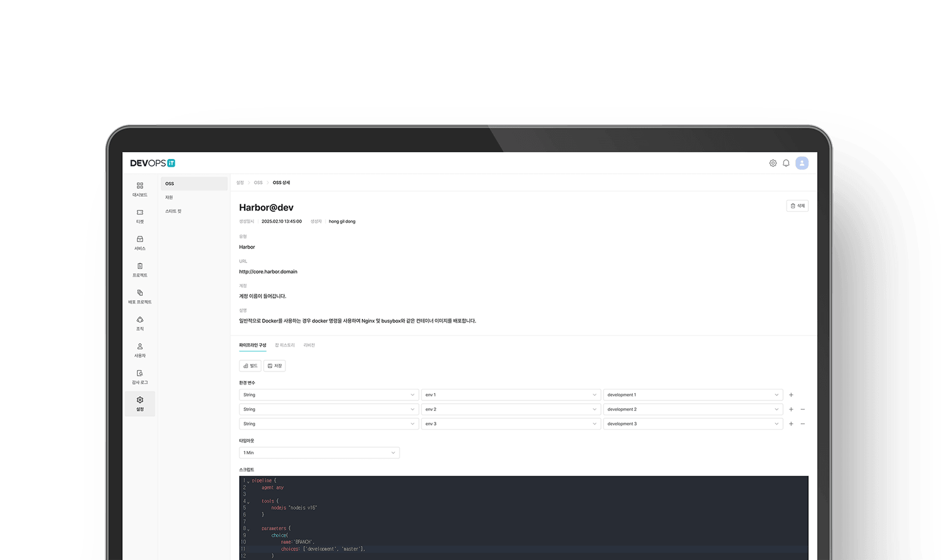This screenshot has width=941, height=560.
Task: Add a variable row after development 1
Action: point(791,395)
